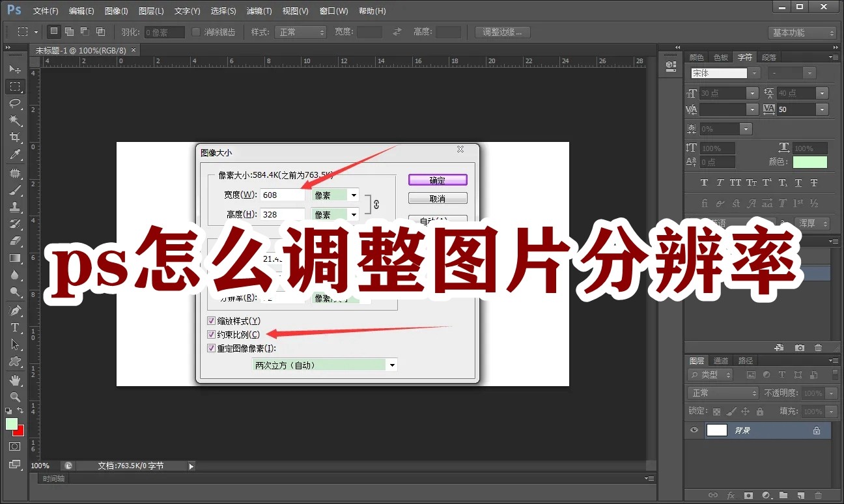Select the Brush tool

15,190
